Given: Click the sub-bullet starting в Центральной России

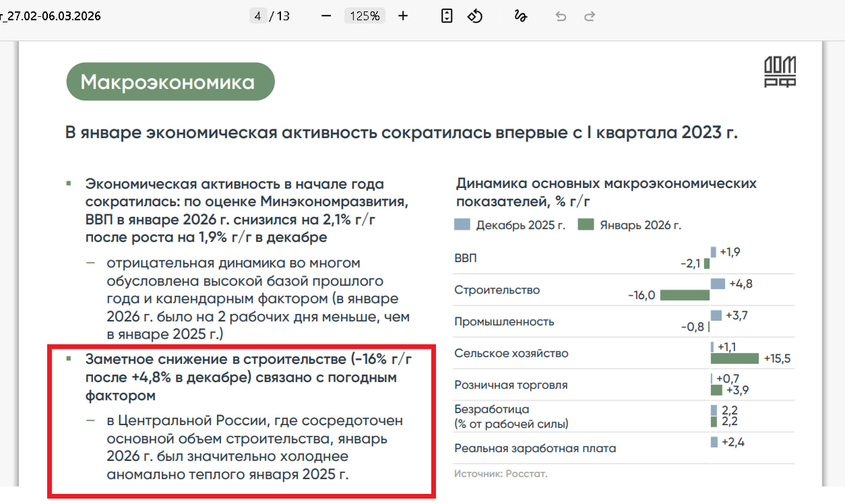Looking at the screenshot, I should point(255,448).
